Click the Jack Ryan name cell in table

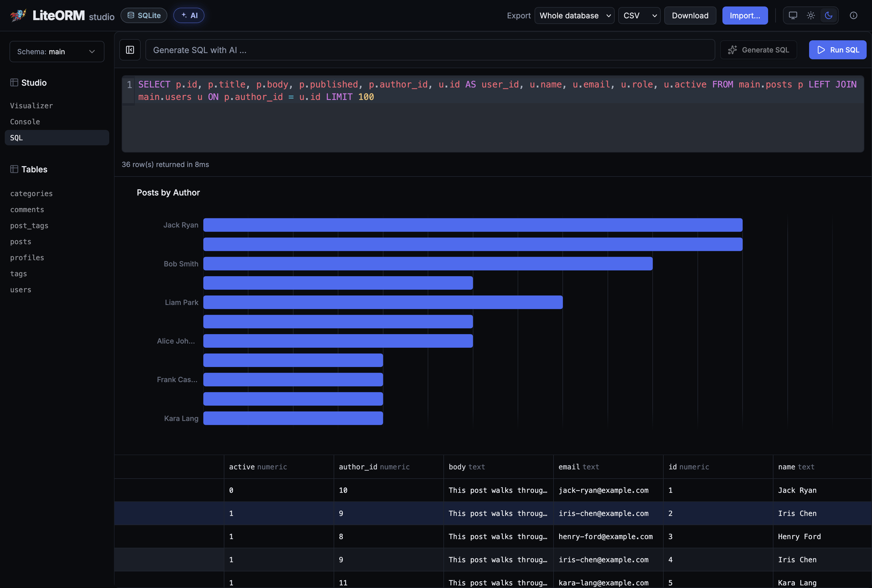pyautogui.click(x=822, y=490)
